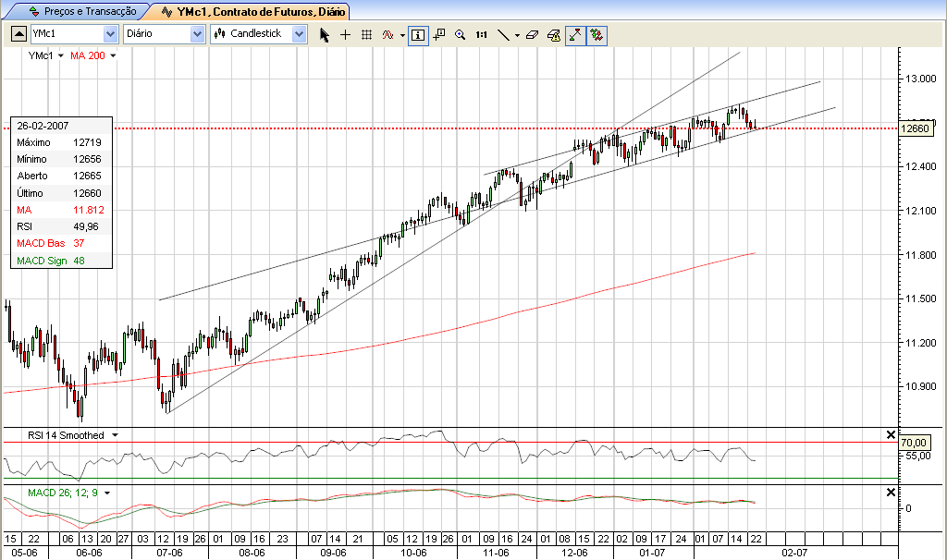947x560 pixels.
Task: Select the zoom magnifier tool
Action: (460, 34)
